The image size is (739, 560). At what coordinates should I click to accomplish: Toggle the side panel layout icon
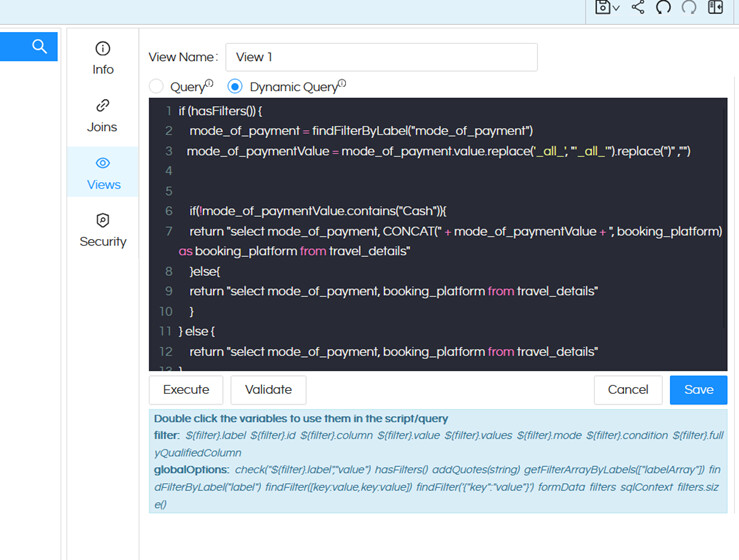click(715, 7)
